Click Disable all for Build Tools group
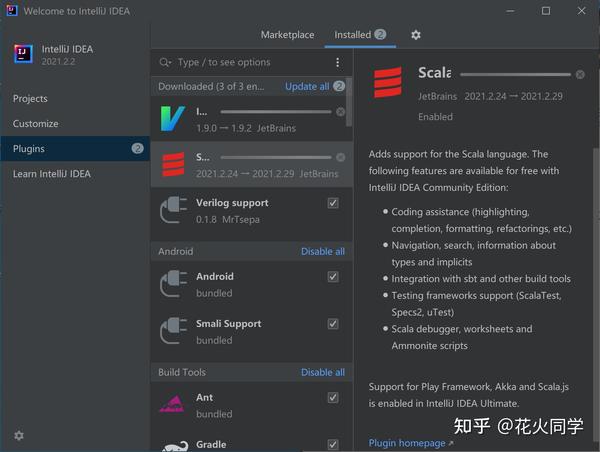600x452 pixels. coord(323,372)
